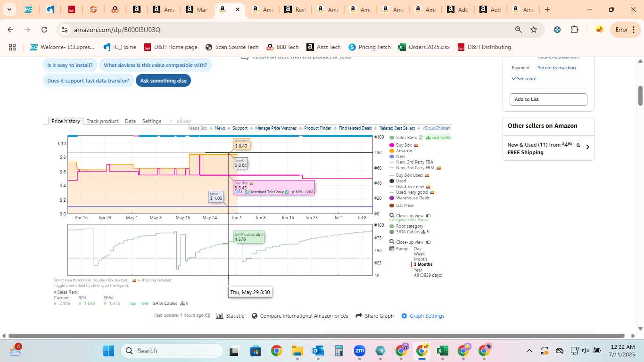Set range to Month
Screen dimensions: 644x362
point(420,259)
